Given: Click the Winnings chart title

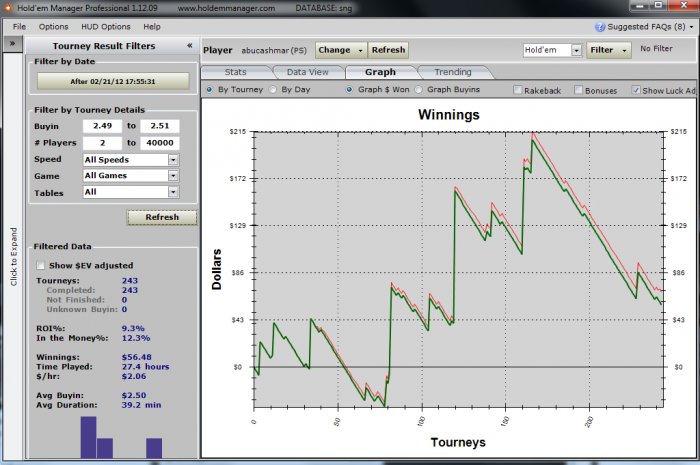Looking at the screenshot, I should [x=449, y=115].
